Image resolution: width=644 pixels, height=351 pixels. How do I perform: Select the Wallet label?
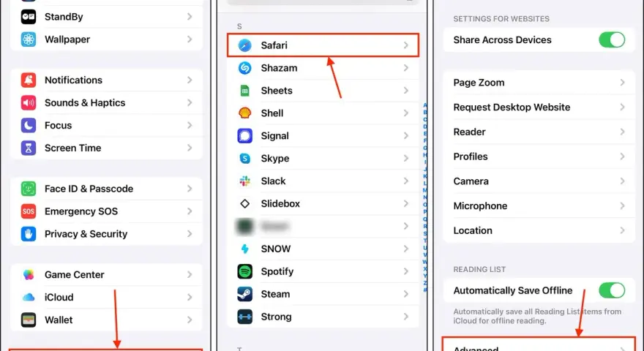pyautogui.click(x=59, y=320)
